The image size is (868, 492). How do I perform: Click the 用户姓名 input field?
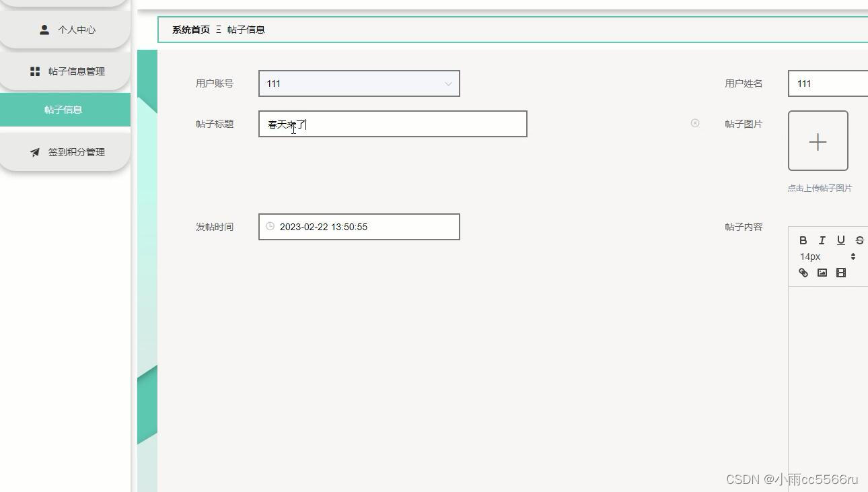(x=828, y=83)
